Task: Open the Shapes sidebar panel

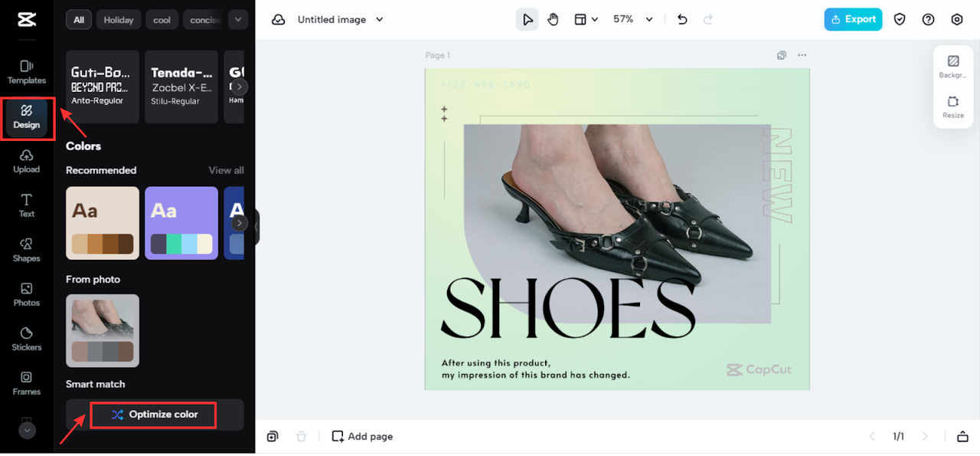Action: point(27,251)
